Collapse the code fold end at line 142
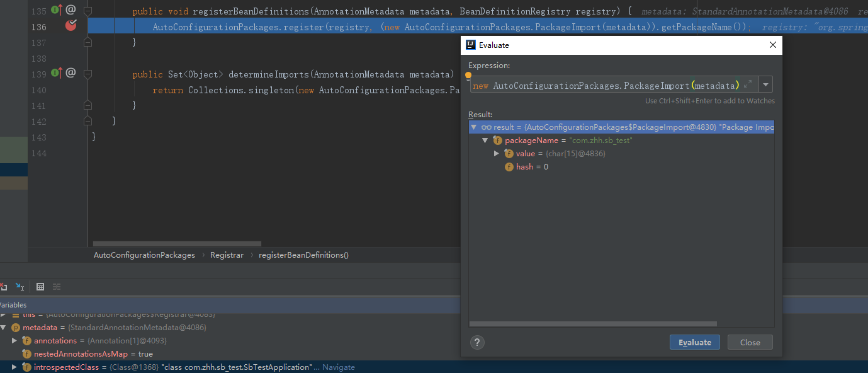The image size is (868, 373). point(87,121)
